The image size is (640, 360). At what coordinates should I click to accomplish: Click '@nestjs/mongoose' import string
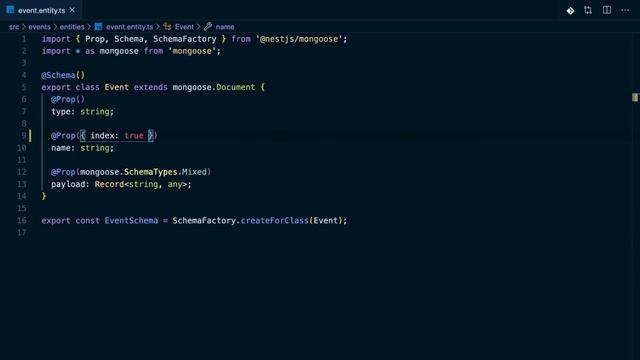tap(299, 39)
